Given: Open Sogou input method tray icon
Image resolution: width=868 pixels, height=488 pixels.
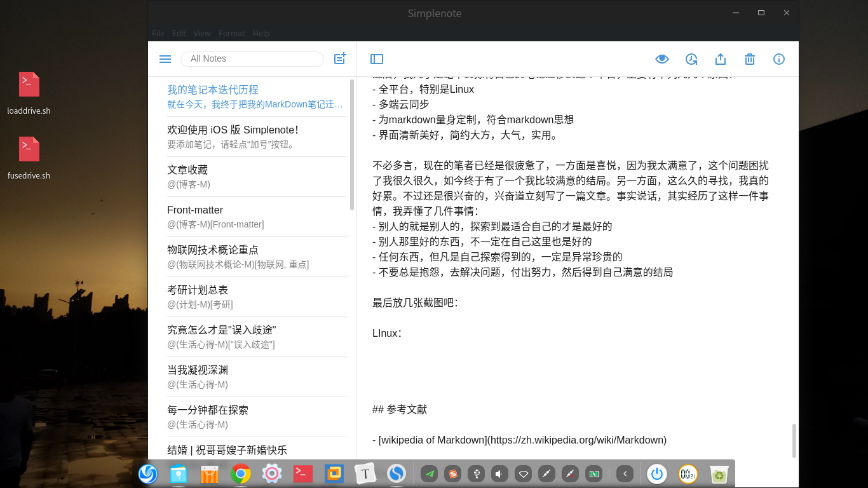Looking at the screenshot, I should point(453,473).
